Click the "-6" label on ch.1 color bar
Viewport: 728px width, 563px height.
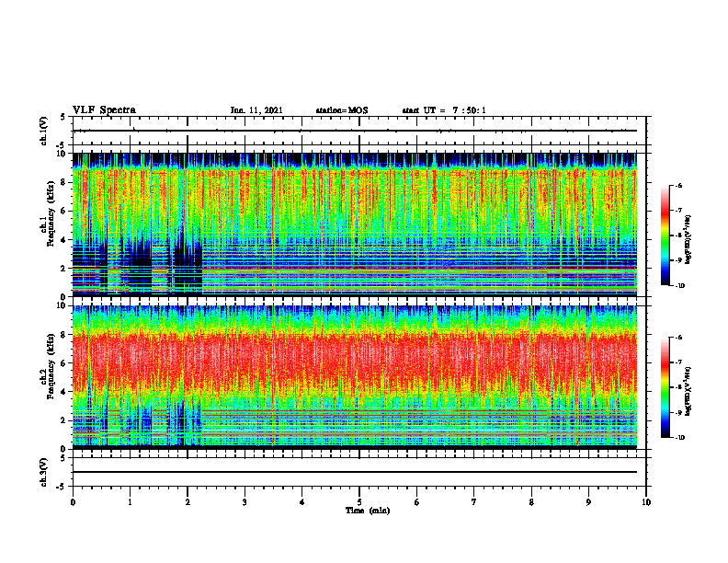point(678,185)
